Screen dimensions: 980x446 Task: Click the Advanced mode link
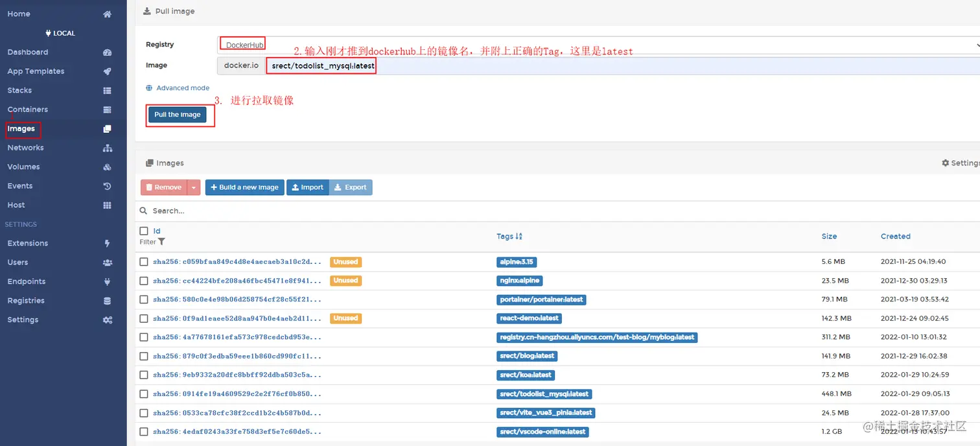tap(183, 88)
